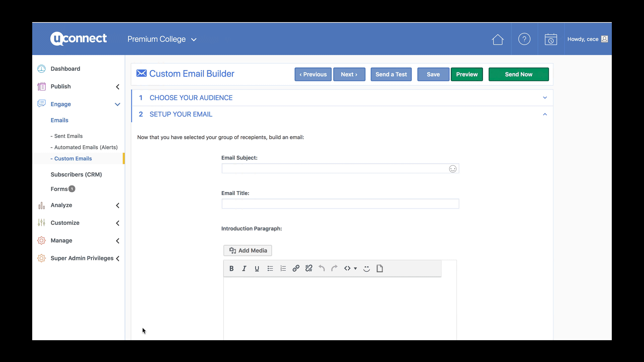
Task: Open Subscribers (CRM) menu item
Action: 76,175
